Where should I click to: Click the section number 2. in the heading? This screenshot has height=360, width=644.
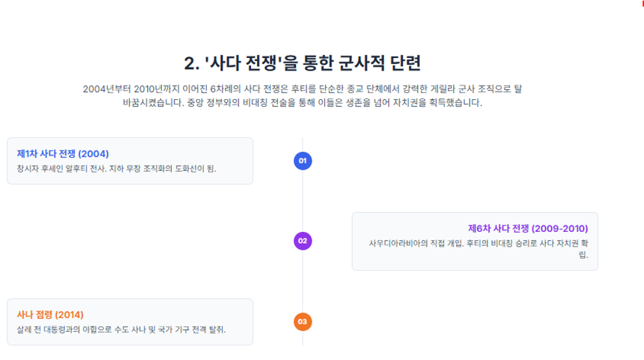(x=192, y=63)
